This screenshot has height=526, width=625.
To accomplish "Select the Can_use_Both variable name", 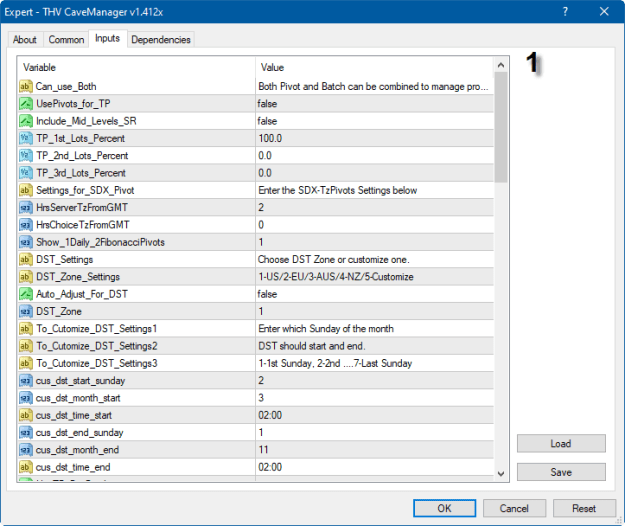I will point(66,86).
